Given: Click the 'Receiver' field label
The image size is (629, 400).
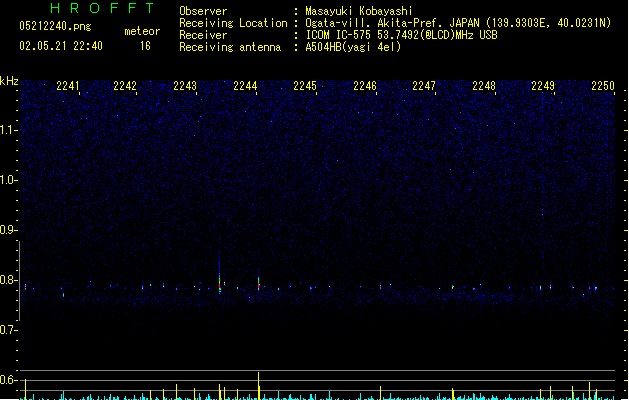Looking at the screenshot, I should (203, 35).
